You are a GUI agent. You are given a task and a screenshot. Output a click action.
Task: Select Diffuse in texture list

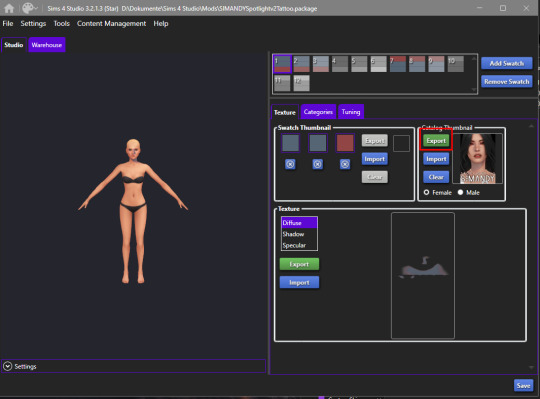click(299, 223)
